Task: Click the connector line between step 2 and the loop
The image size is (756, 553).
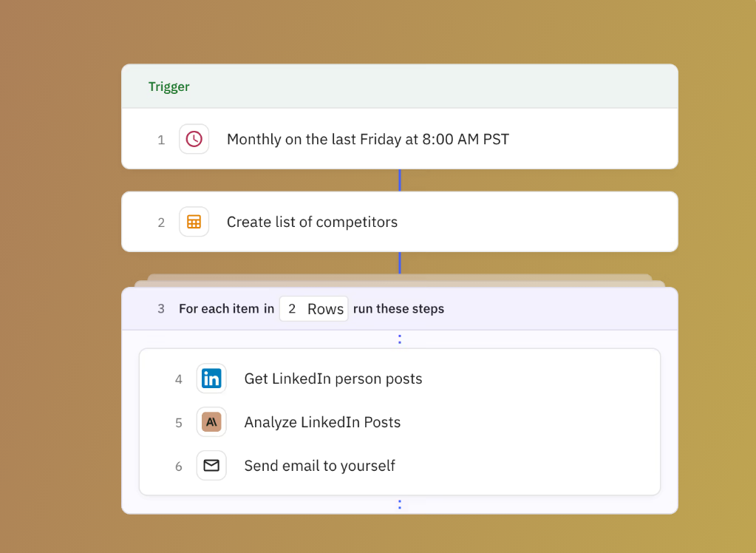Action: point(400,262)
